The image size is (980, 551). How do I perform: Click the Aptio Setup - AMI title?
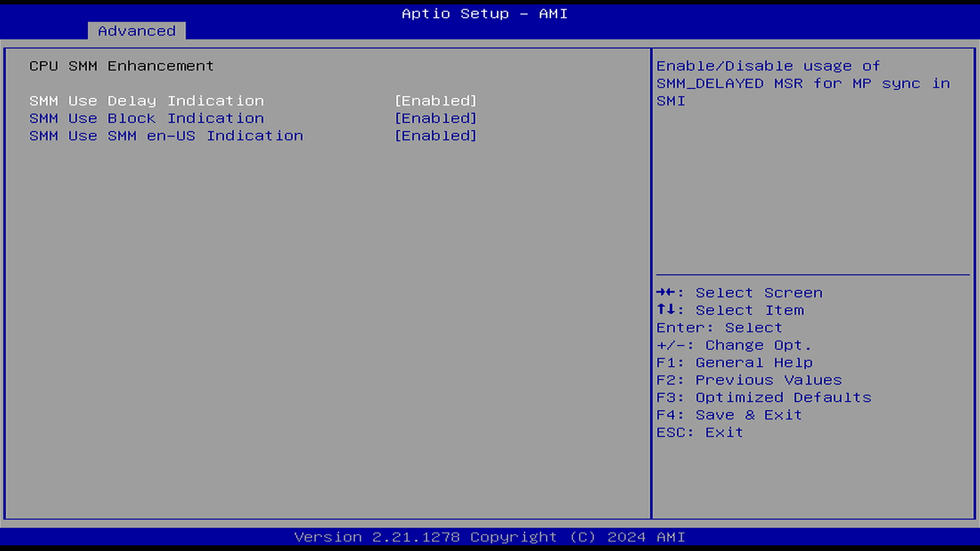[x=484, y=14]
